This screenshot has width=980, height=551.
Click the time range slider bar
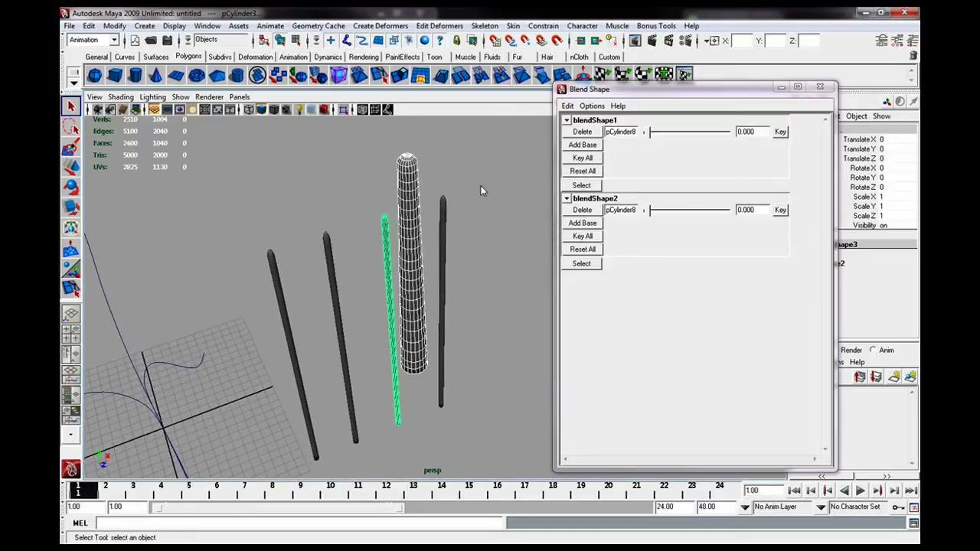[x=278, y=507]
